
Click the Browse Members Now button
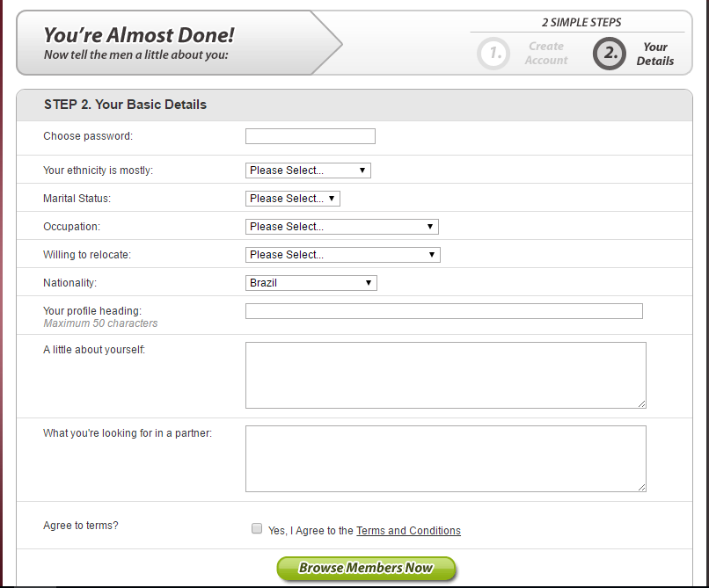366,568
